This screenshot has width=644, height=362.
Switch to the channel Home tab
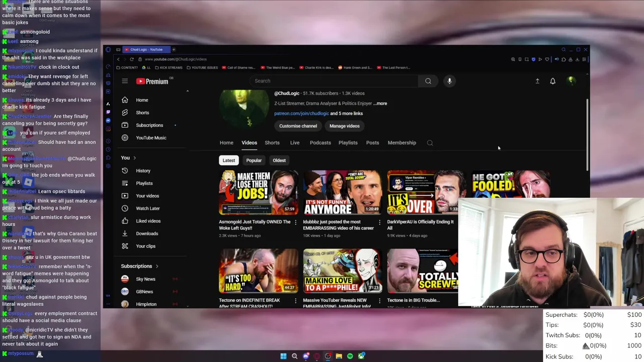tap(226, 143)
